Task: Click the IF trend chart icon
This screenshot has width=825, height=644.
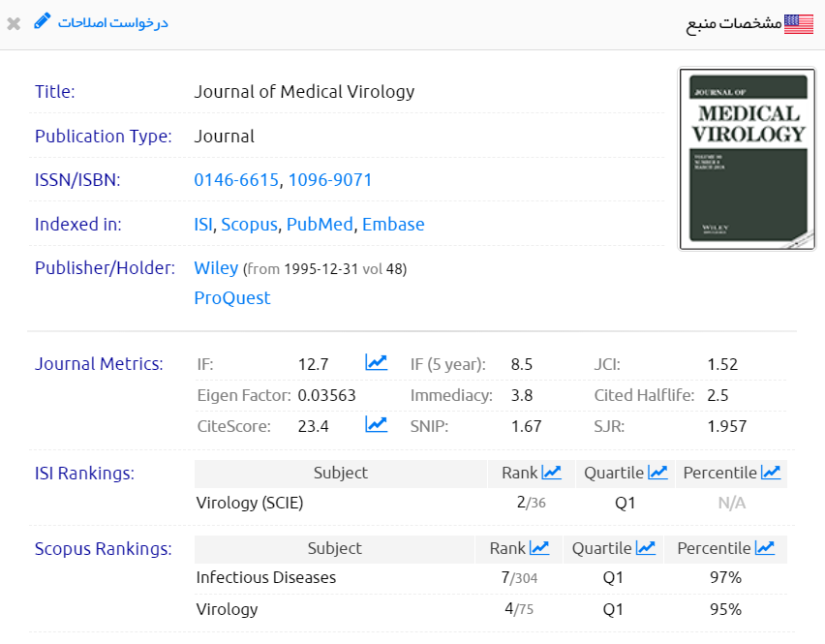Action: pyautogui.click(x=376, y=363)
